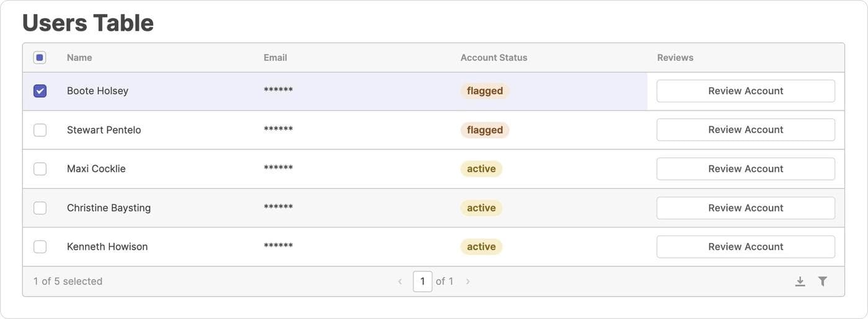Tick the Christine Baysting row checkbox
The height and width of the screenshot is (319, 868).
(40, 208)
